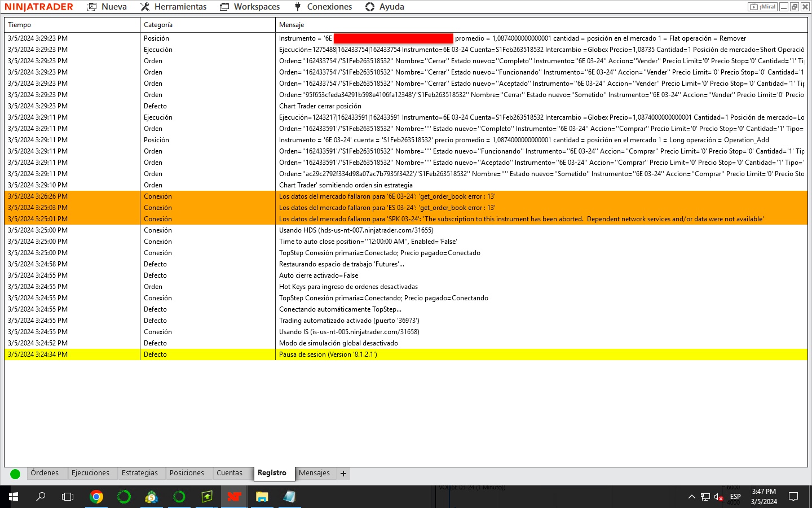Sort by Categoría column header
The image size is (812, 508).
(208, 25)
